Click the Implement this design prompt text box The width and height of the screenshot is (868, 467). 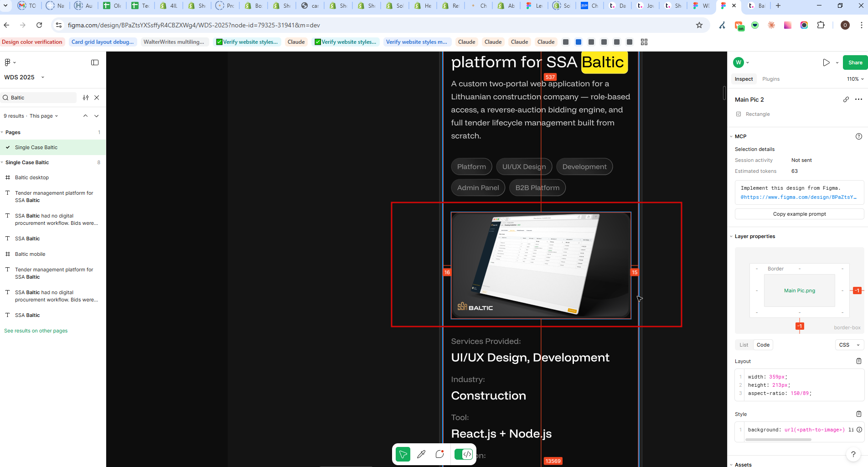coord(799,192)
